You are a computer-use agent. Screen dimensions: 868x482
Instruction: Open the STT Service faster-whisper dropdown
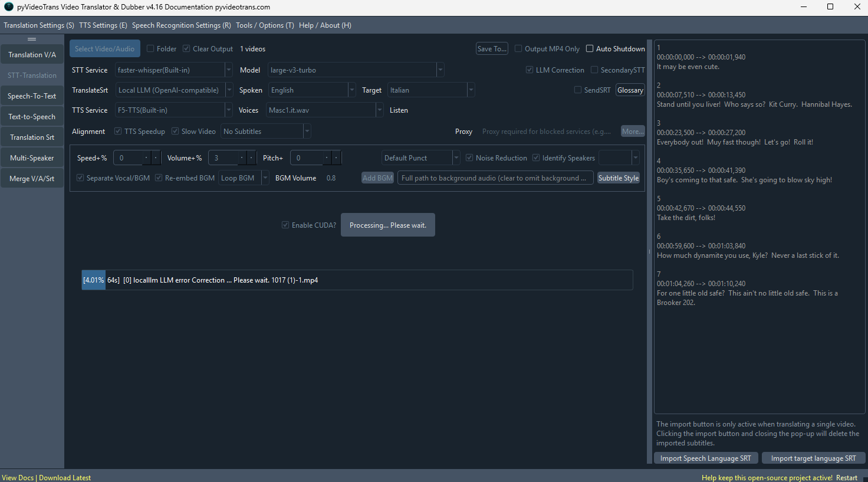click(x=173, y=70)
